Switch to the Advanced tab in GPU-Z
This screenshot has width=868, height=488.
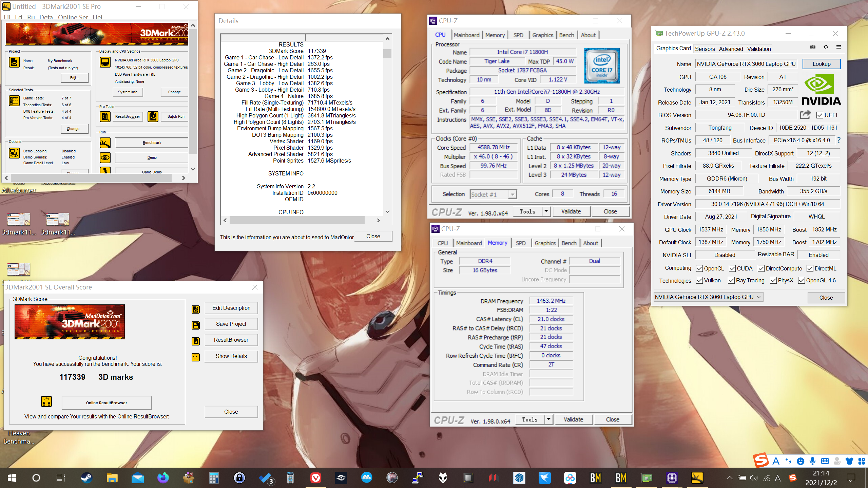(731, 49)
